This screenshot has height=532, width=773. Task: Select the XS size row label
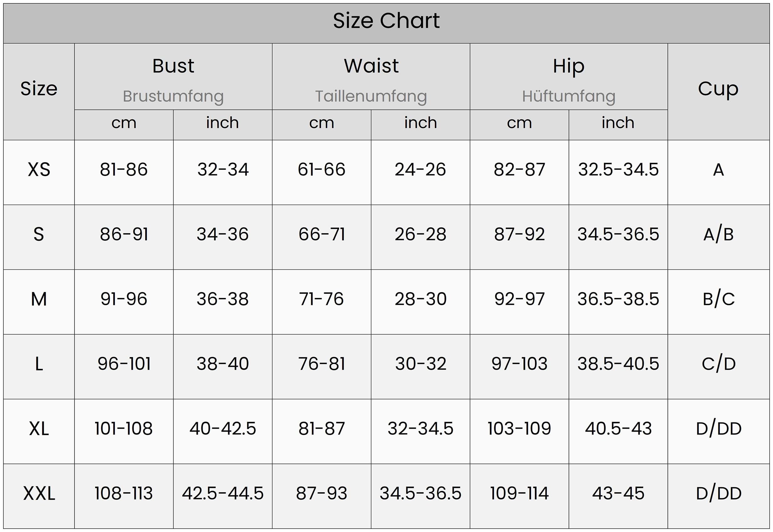(39, 169)
